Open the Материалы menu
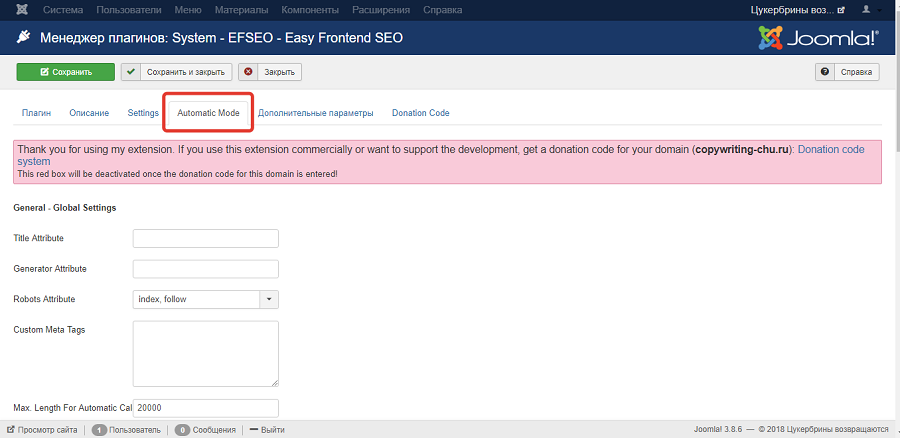The image size is (900, 438). [241, 10]
